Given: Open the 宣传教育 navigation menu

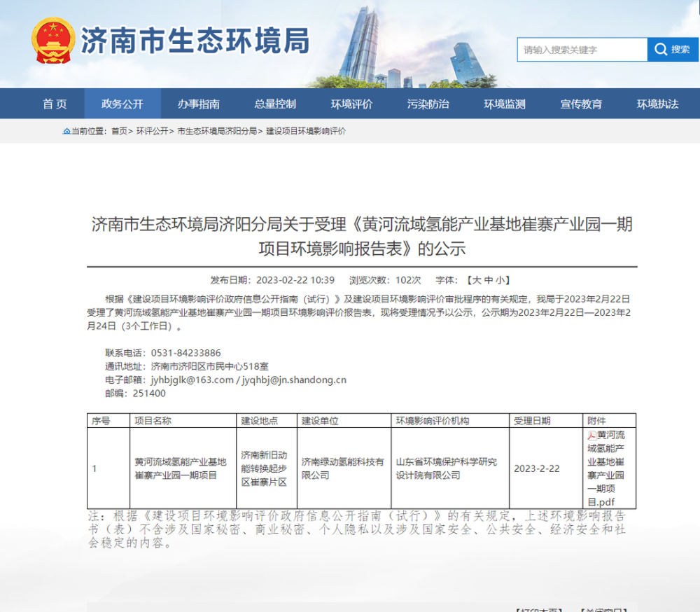Looking at the screenshot, I should [581, 104].
